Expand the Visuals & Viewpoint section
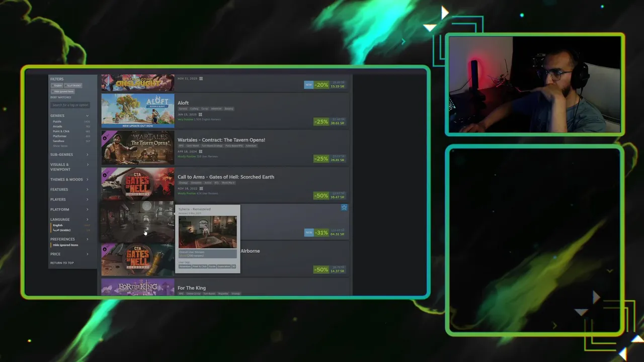Viewport: 644px width, 362px height. (x=69, y=167)
